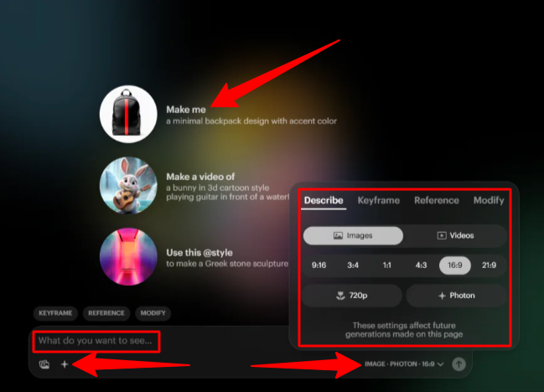Select the 720p resolution option
The height and width of the screenshot is (392, 544).
coord(350,296)
